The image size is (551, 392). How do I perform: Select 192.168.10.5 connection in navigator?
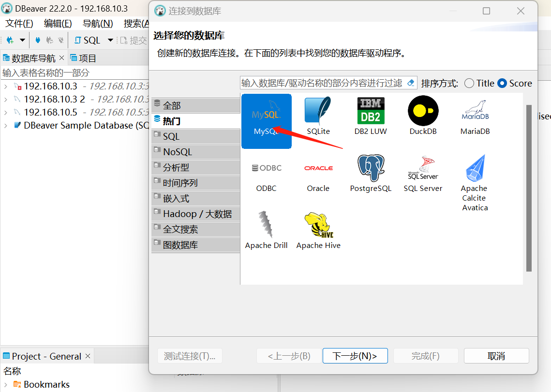(x=50, y=112)
